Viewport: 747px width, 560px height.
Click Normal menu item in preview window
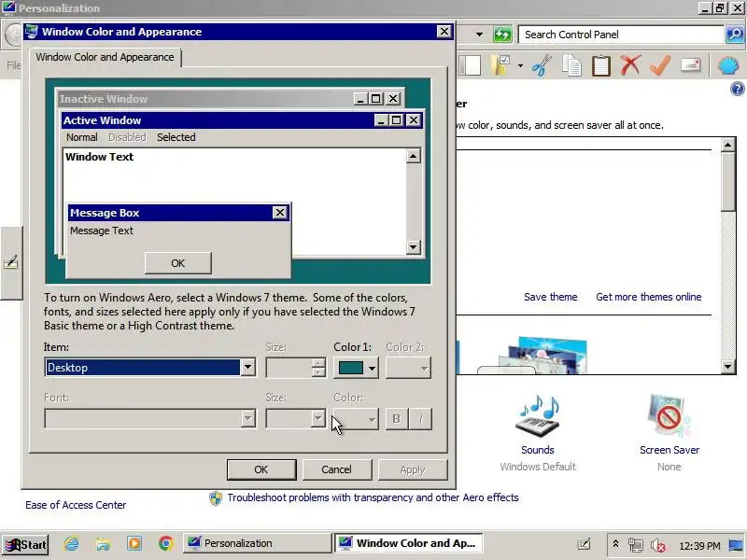[x=82, y=137]
